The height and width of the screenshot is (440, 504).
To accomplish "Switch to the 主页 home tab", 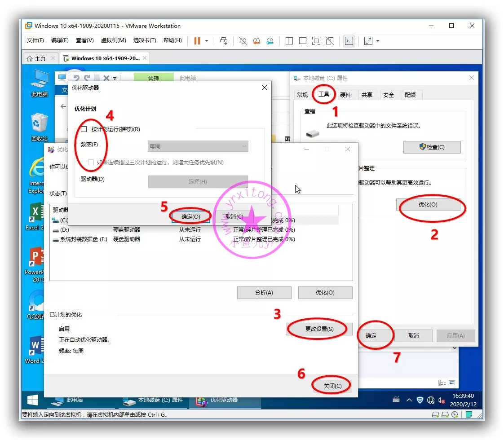I will pos(36,58).
